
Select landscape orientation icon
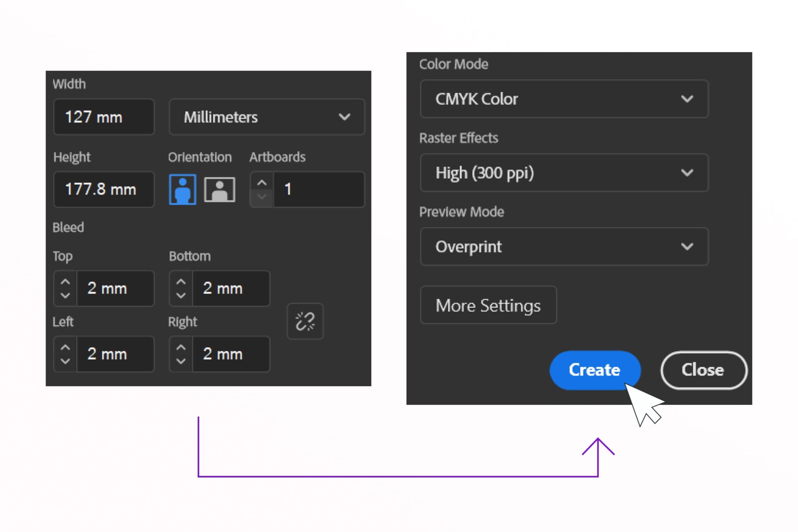tap(220, 189)
